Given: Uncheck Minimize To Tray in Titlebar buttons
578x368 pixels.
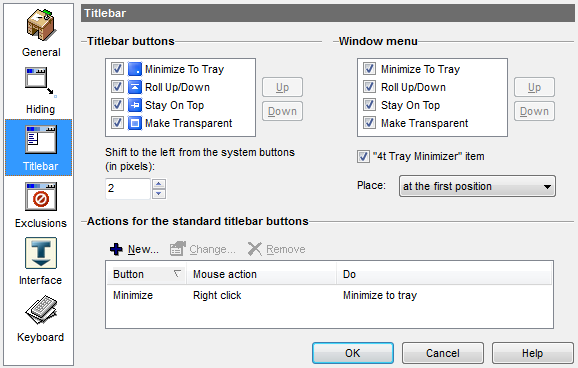Looking at the screenshot, I should [x=117, y=69].
